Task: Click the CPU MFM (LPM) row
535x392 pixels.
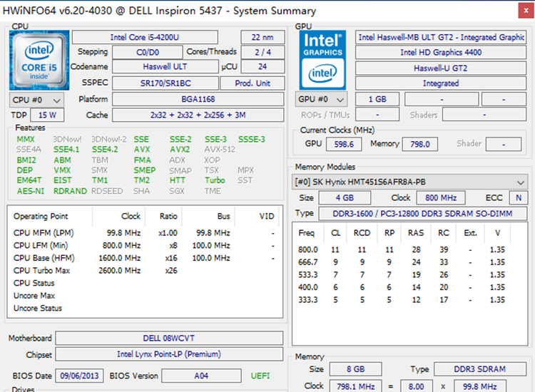Action: coord(145,233)
